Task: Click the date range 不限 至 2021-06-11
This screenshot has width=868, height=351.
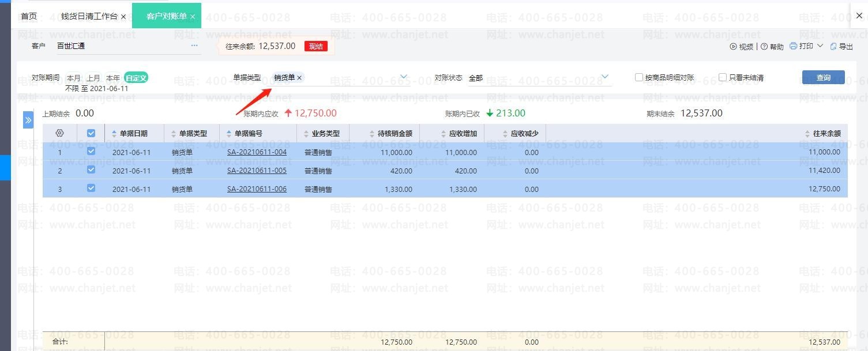Action: point(96,89)
